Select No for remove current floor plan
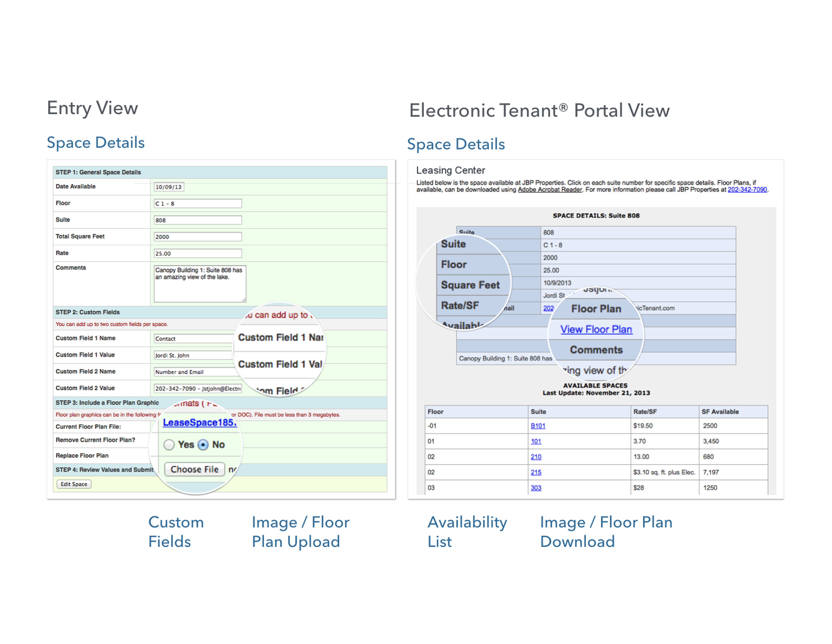Image resolution: width=832 pixels, height=644 pixels. coord(204,445)
